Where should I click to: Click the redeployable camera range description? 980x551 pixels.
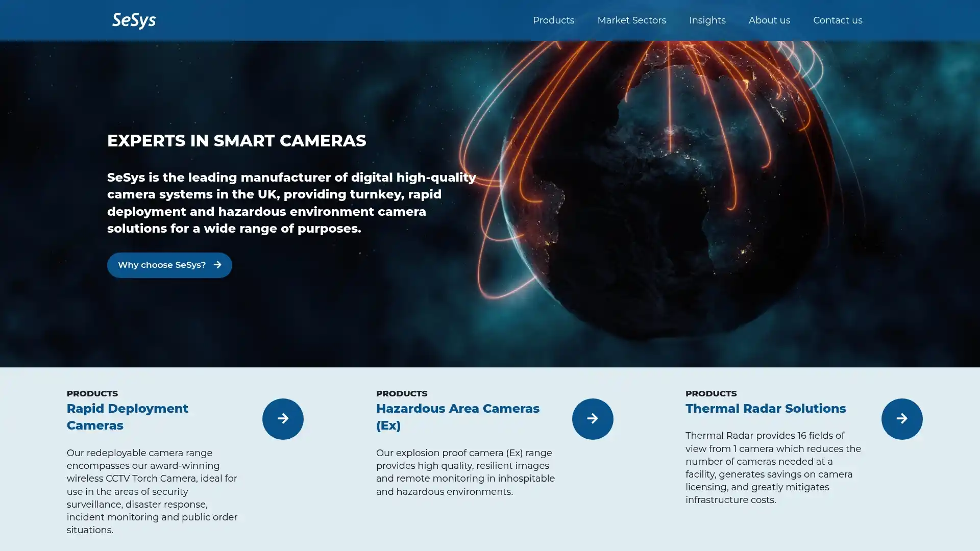[152, 491]
